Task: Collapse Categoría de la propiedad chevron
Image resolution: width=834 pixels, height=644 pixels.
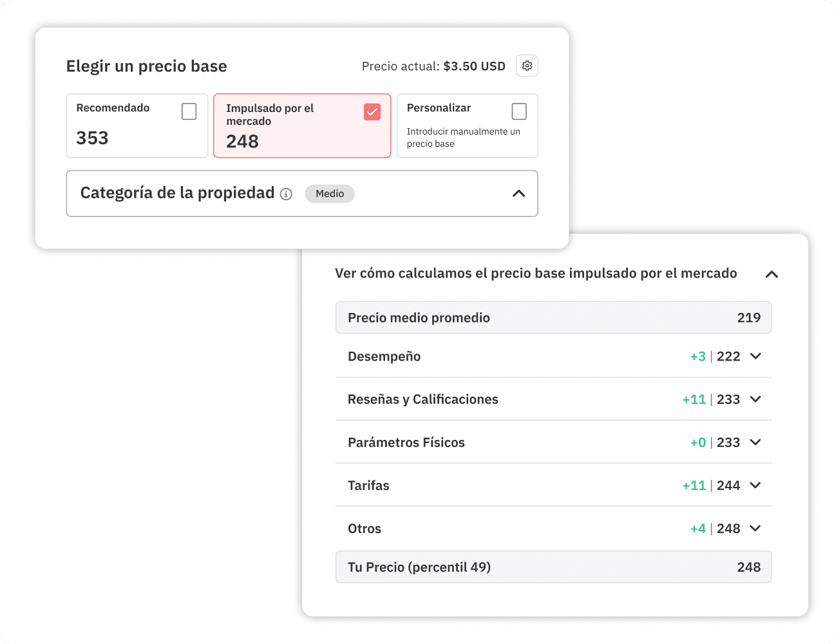Action: 518,194
